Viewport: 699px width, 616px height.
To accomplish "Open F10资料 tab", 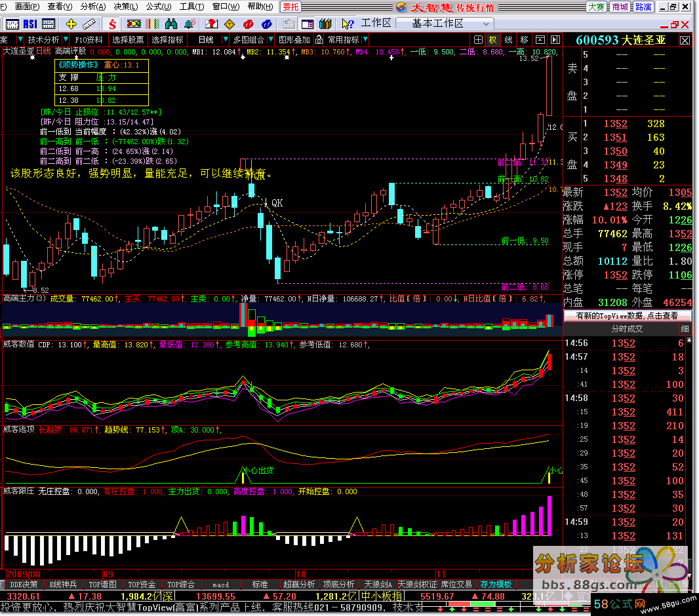I will 89,40.
